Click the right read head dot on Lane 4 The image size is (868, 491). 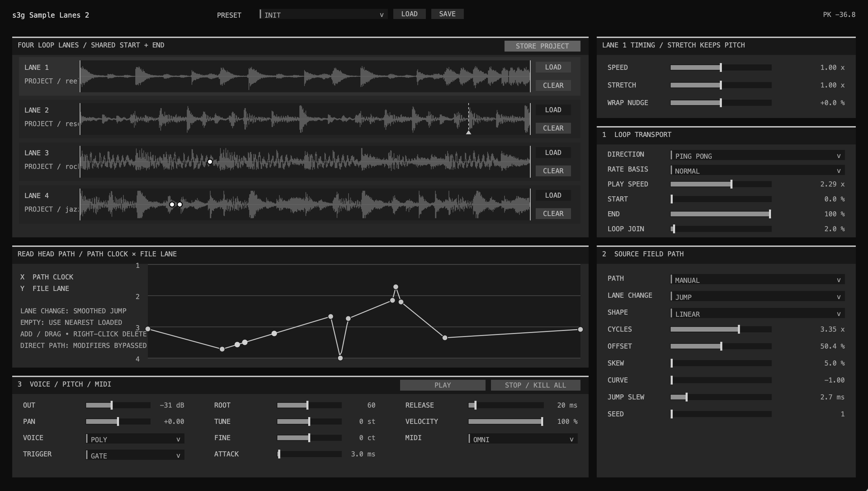point(180,204)
